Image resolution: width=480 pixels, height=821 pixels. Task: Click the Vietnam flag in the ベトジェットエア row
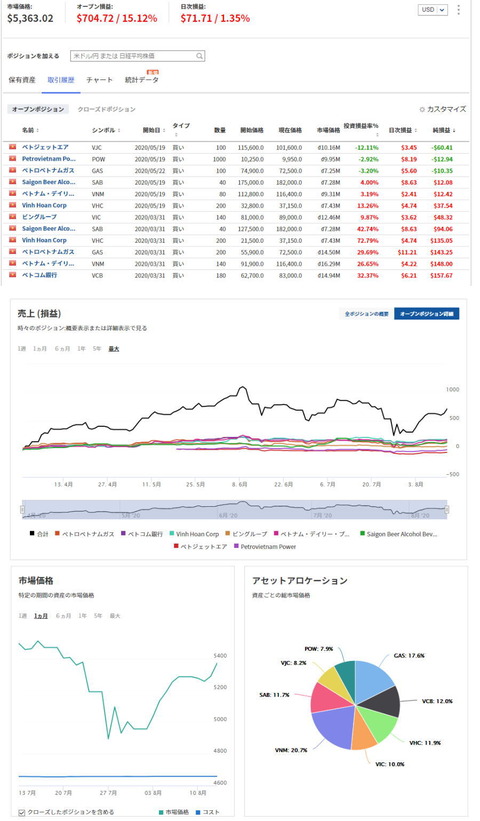coord(13,148)
